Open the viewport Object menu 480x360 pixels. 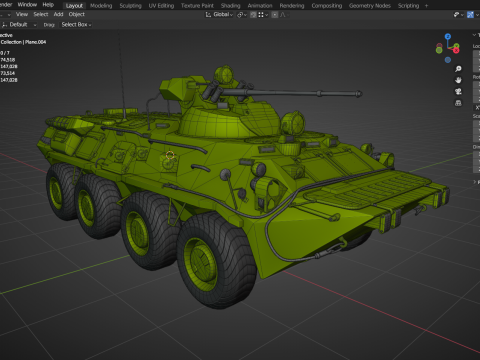pyautogui.click(x=77, y=14)
